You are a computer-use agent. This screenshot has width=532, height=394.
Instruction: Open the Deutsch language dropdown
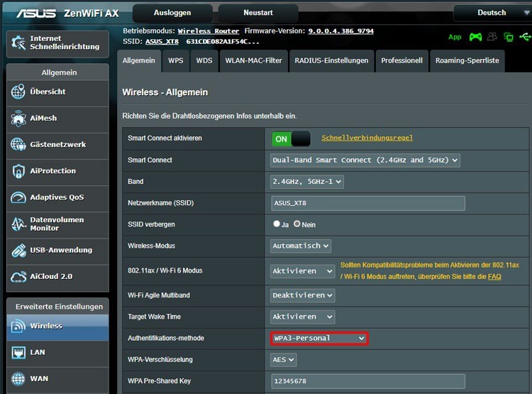click(x=492, y=13)
